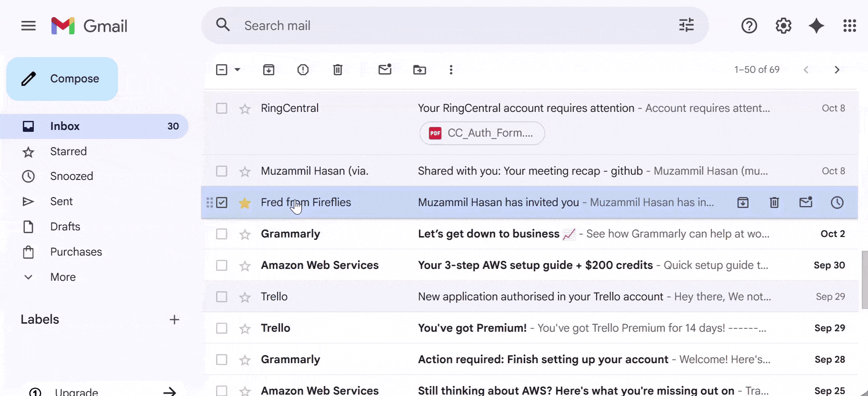The image size is (868, 396).
Task: Open the Google apps grid
Action: pos(849,26)
